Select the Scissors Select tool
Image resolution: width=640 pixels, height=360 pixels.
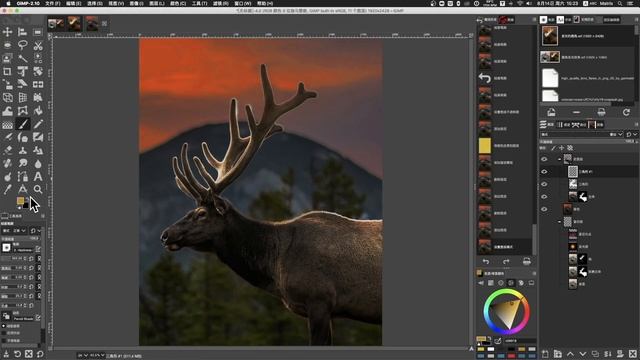38,45
